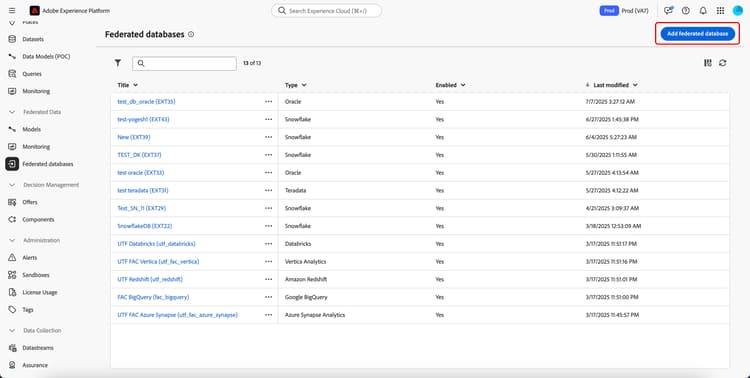Open the Enabled column header dropdown
This screenshot has width=750, height=378.
pyautogui.click(x=450, y=85)
